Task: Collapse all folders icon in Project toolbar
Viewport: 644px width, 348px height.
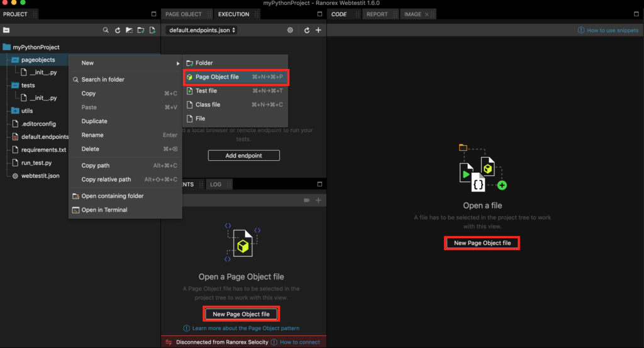Action: (6, 30)
